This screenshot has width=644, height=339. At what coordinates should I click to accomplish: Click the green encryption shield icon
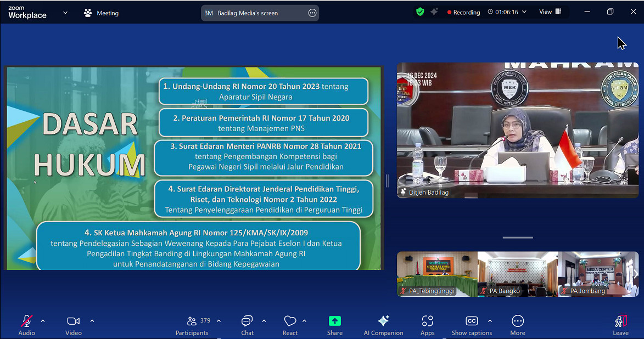420,12
